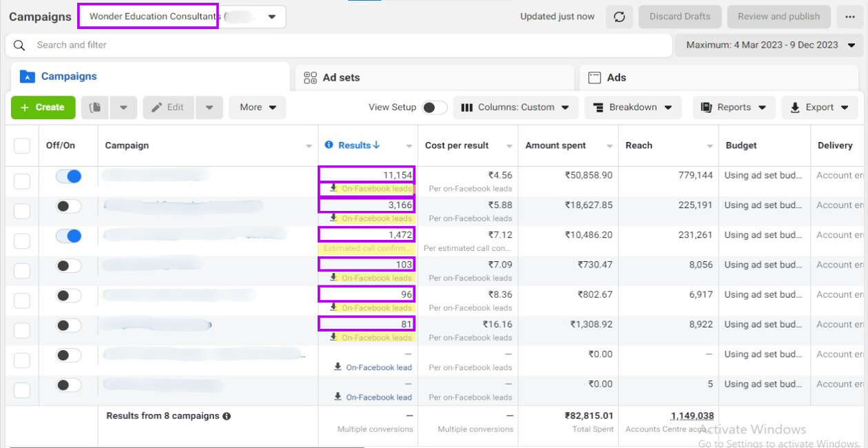Viewport: 868px width, 448px height.
Task: Turn off the first campaign toggle
Action: pyautogui.click(x=69, y=176)
